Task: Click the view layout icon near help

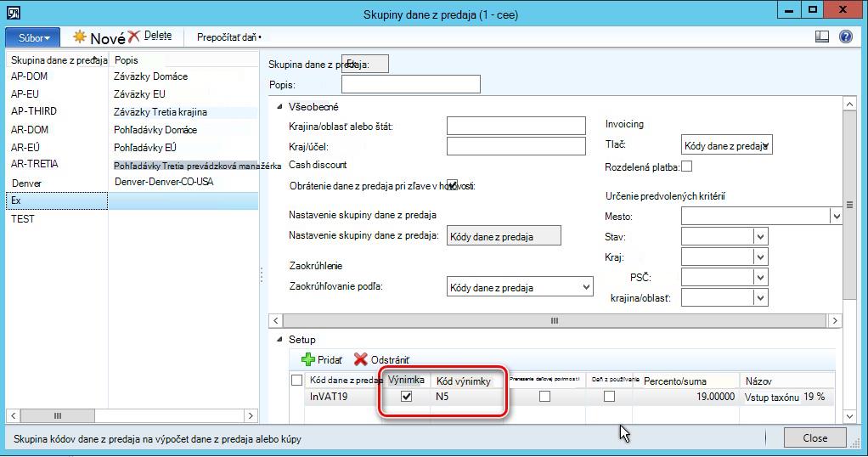Action: (x=822, y=37)
